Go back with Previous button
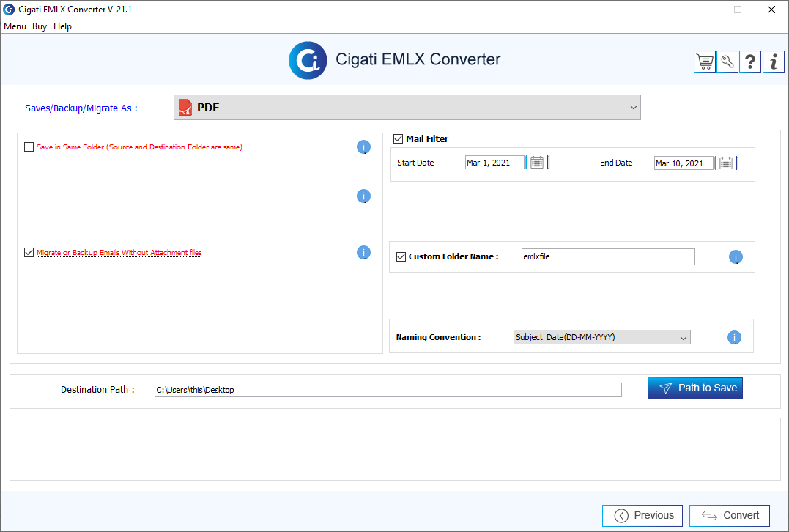Viewport: 789px width, 532px height. (642, 515)
